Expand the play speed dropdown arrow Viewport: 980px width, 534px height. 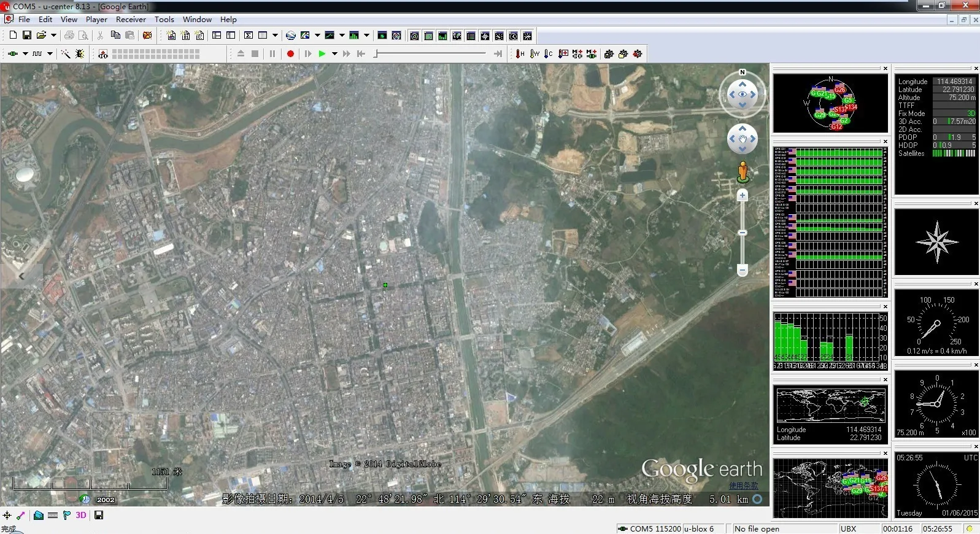coord(334,54)
